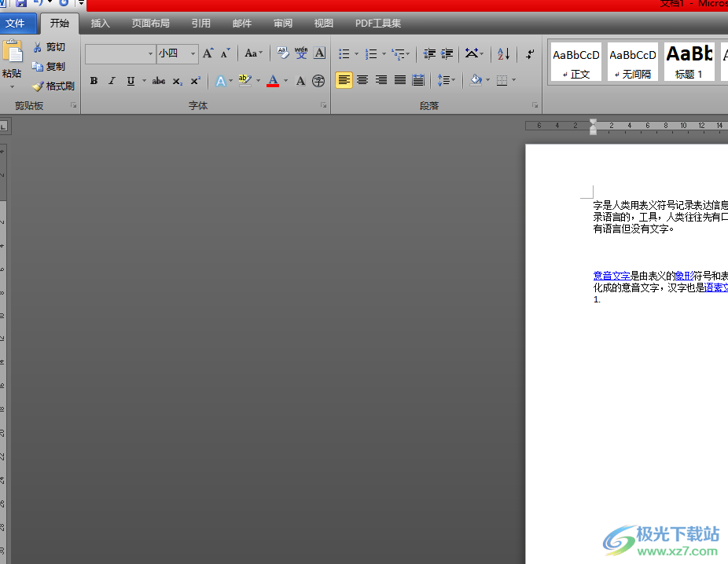Image resolution: width=728 pixels, height=564 pixels.
Task: Apply the 标题 1 heading style
Action: tap(689, 62)
